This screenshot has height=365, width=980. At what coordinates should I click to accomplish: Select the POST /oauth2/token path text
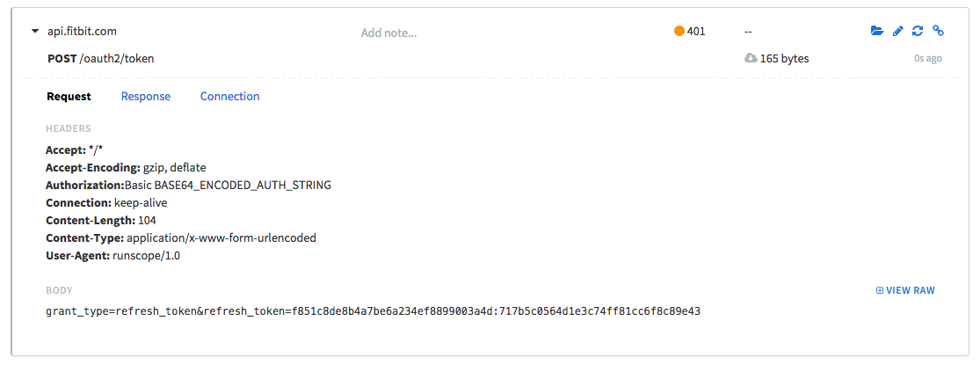click(x=100, y=59)
